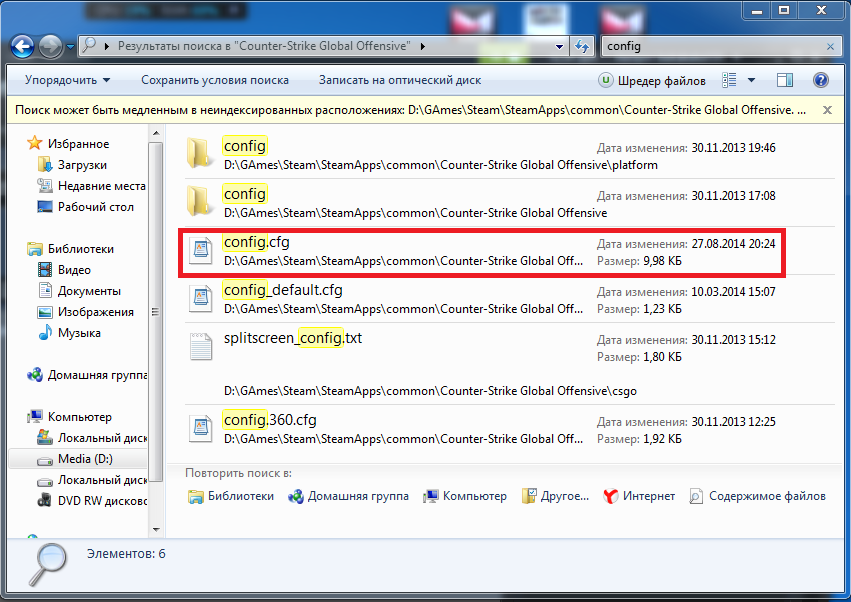Repeat search in Интернет

coord(639,496)
